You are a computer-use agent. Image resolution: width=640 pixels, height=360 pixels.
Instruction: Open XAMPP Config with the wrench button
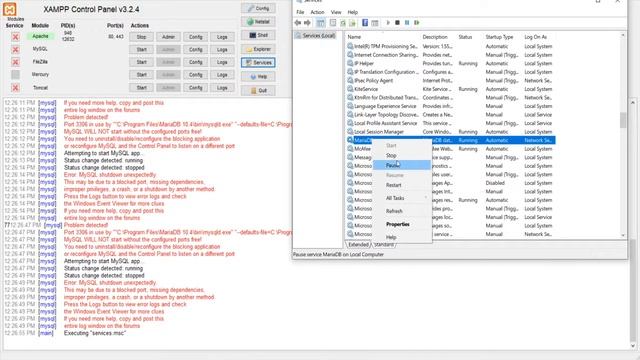point(258,8)
